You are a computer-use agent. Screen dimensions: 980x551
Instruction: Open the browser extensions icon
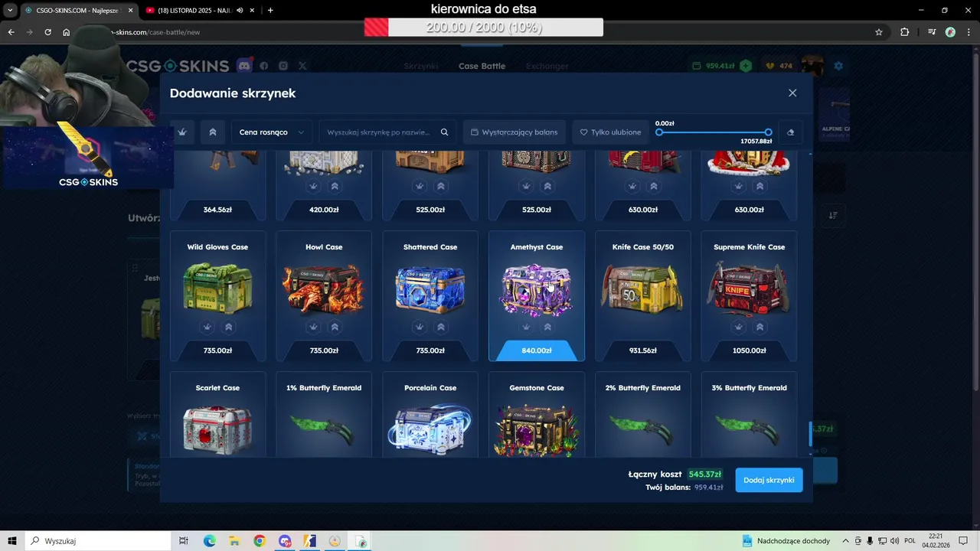(904, 32)
